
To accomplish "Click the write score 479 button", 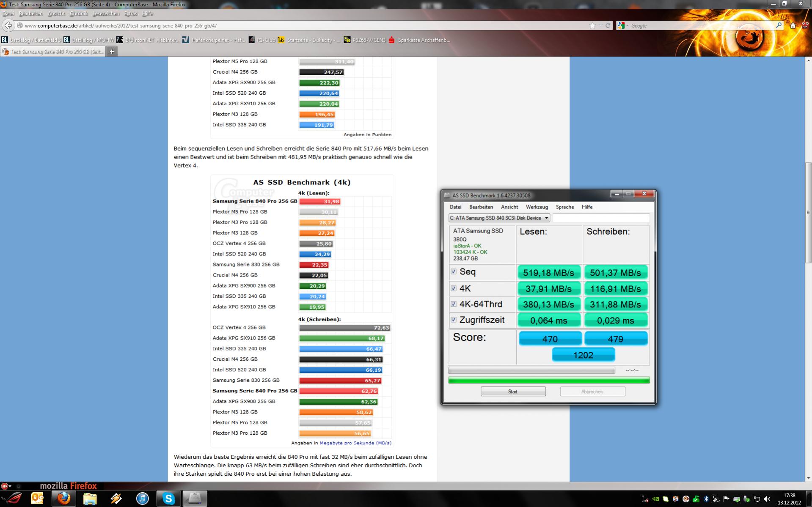I will tap(616, 339).
